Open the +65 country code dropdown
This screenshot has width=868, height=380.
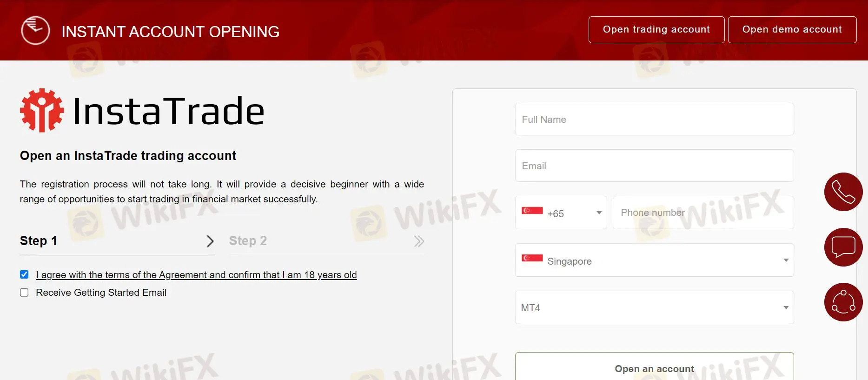(561, 213)
